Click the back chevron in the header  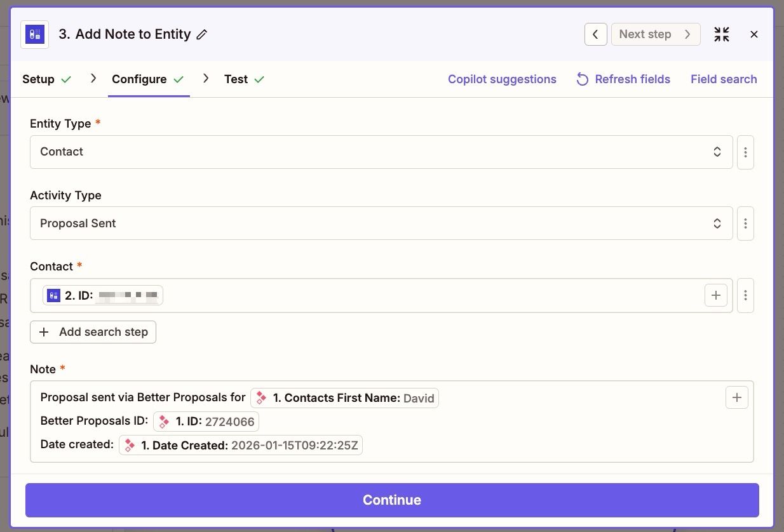595,34
